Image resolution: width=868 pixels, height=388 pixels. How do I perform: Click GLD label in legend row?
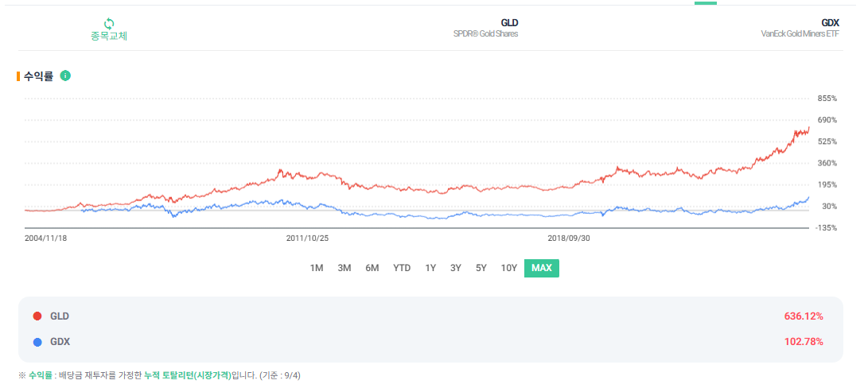click(x=60, y=316)
